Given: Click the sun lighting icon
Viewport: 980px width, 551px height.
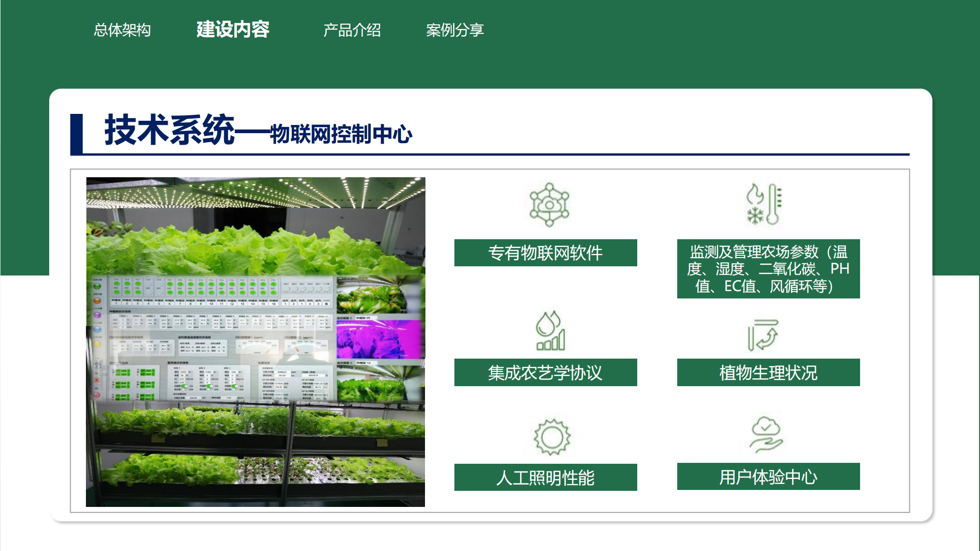Looking at the screenshot, I should (x=552, y=437).
